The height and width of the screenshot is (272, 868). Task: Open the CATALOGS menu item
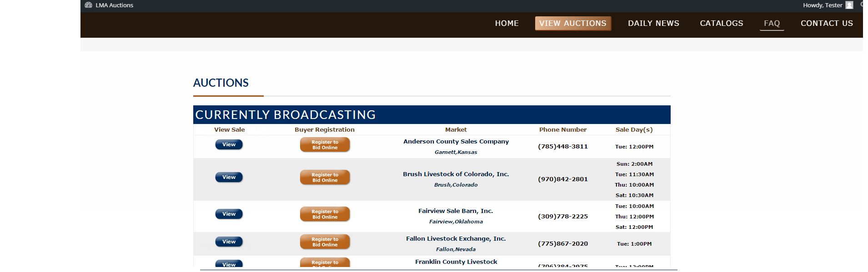click(x=722, y=23)
